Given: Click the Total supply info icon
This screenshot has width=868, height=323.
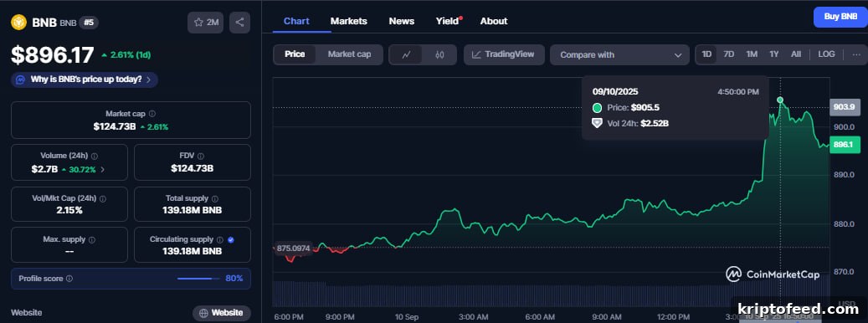Looking at the screenshot, I should click(x=215, y=198).
